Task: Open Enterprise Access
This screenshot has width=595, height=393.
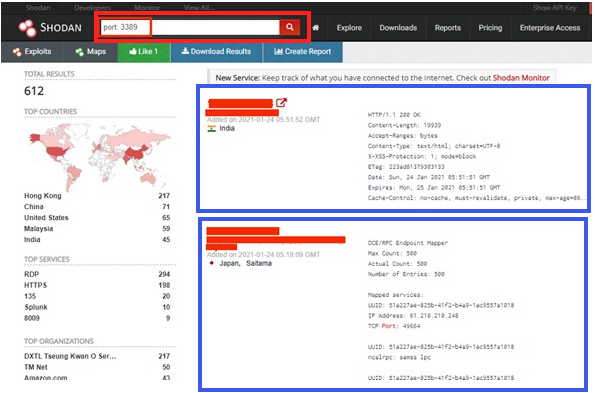Action: [550, 28]
